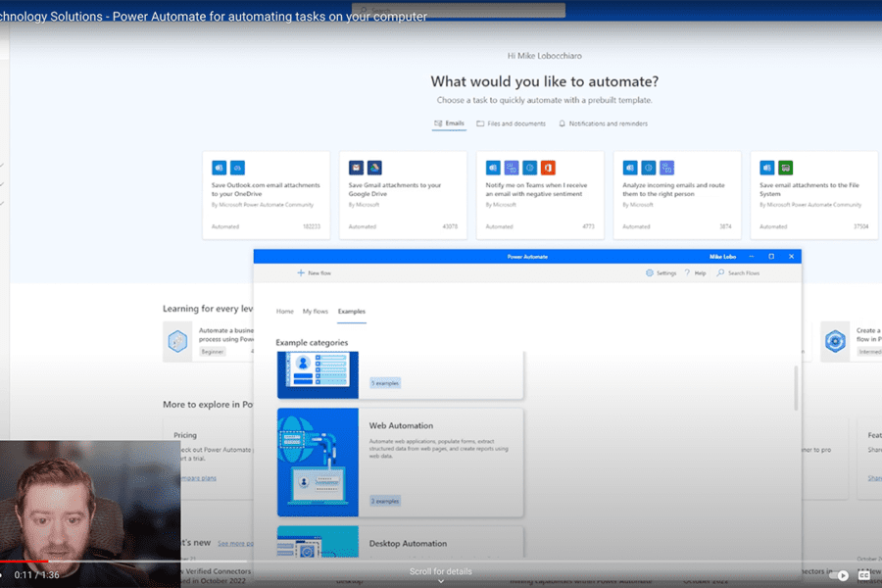Open the Save Gmail attachments to Google Drive template
Image resolution: width=882 pixels, height=588 pixels.
click(x=403, y=195)
